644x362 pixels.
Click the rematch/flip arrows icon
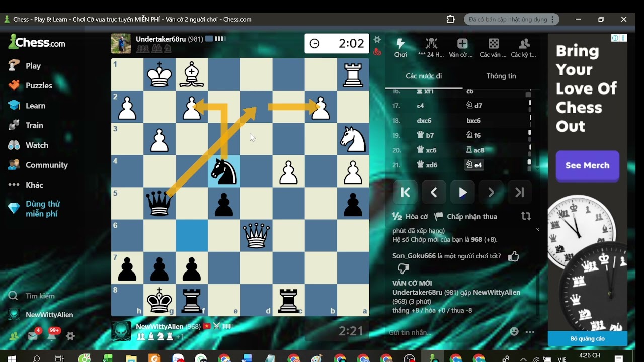(526, 216)
